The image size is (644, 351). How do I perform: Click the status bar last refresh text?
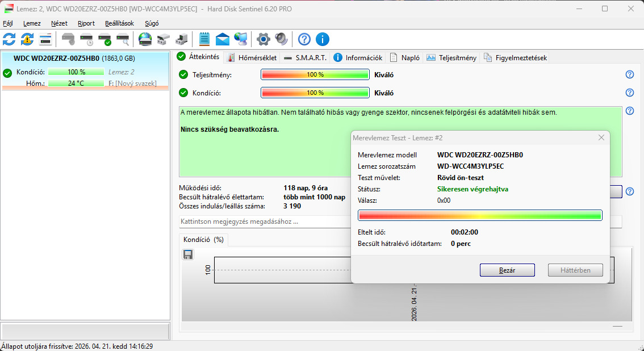click(x=77, y=346)
